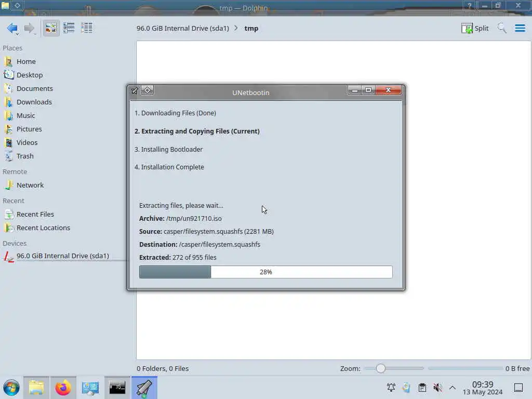Click '2. Extracting and Copying Files (Current)'
532x399 pixels.
(197, 131)
